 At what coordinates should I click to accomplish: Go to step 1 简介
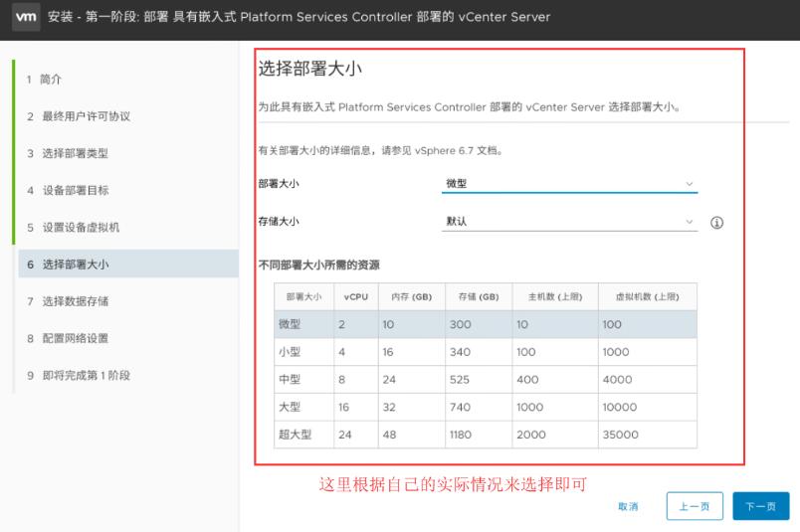tap(45, 80)
